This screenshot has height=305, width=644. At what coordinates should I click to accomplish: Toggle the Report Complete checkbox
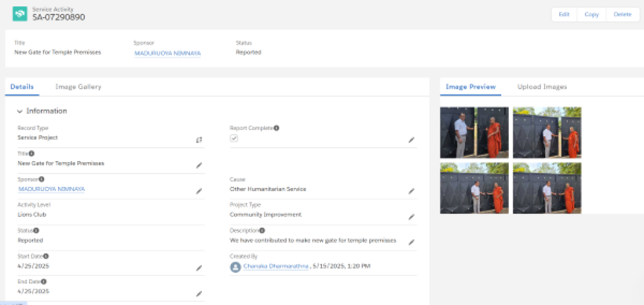[234, 138]
